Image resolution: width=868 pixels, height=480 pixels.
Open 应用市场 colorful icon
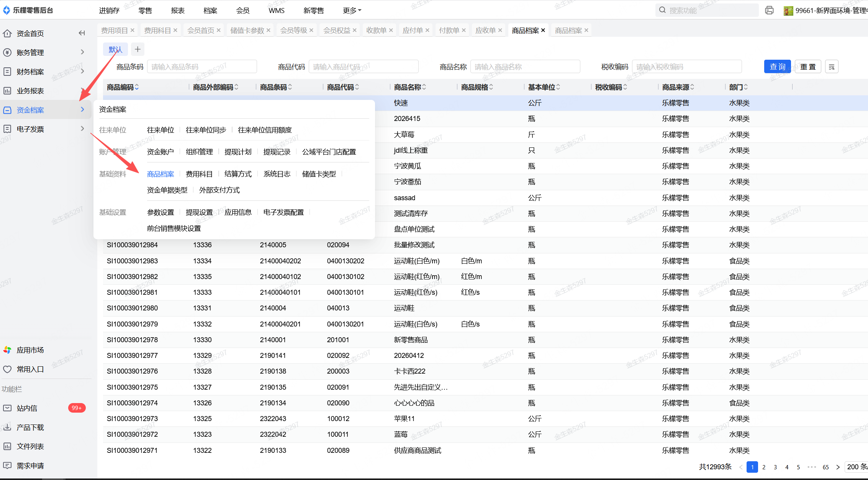(7, 350)
